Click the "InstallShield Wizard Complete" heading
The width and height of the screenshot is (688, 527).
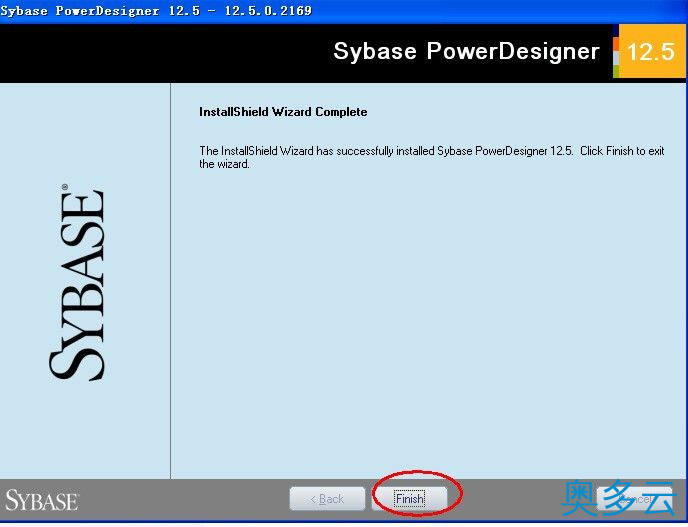[x=283, y=112]
